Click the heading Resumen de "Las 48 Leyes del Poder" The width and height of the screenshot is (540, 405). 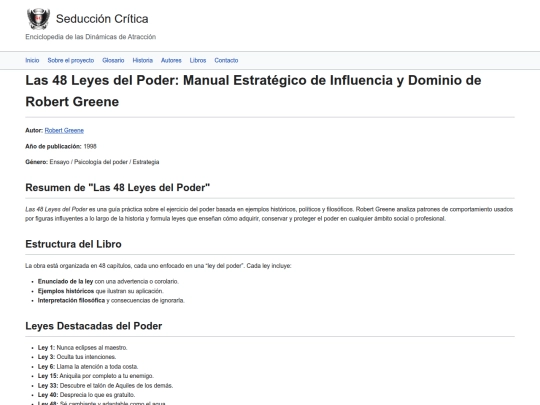pyautogui.click(x=117, y=188)
